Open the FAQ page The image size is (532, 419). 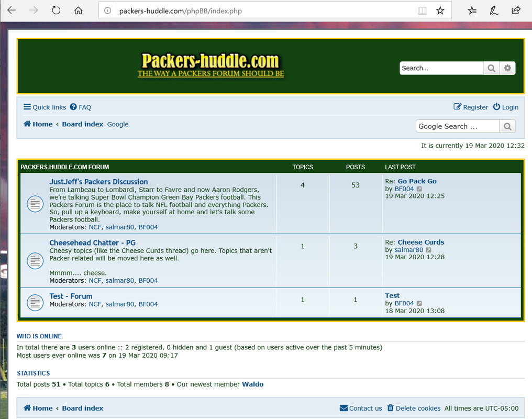(81, 107)
